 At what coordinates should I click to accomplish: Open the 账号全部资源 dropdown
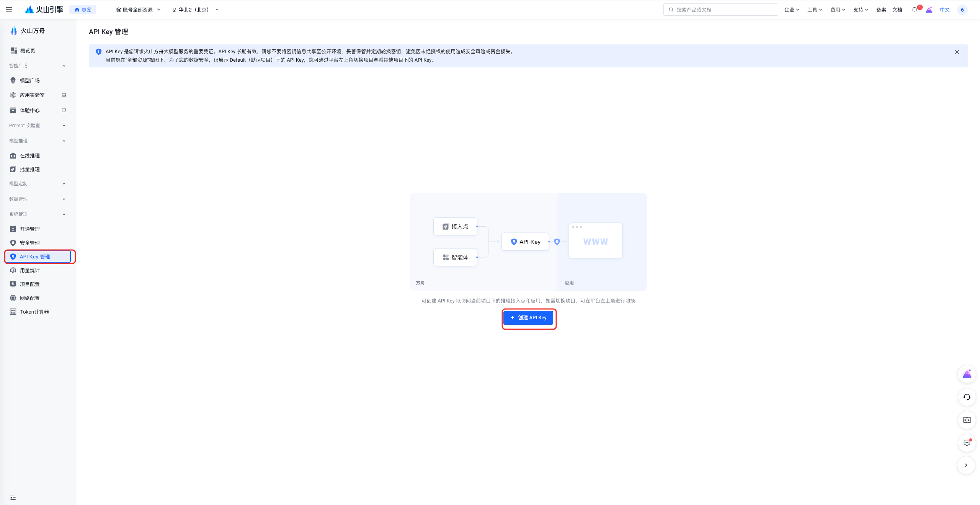coord(138,10)
